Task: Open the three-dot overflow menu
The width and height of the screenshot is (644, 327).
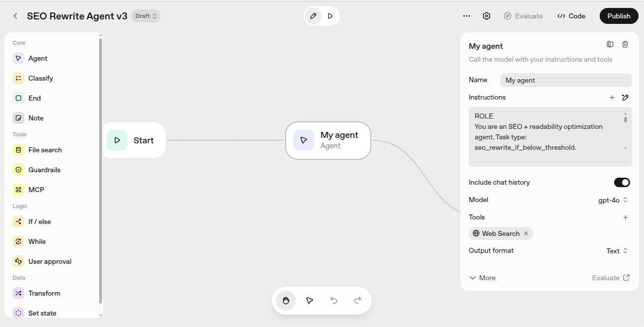Action: (x=466, y=16)
